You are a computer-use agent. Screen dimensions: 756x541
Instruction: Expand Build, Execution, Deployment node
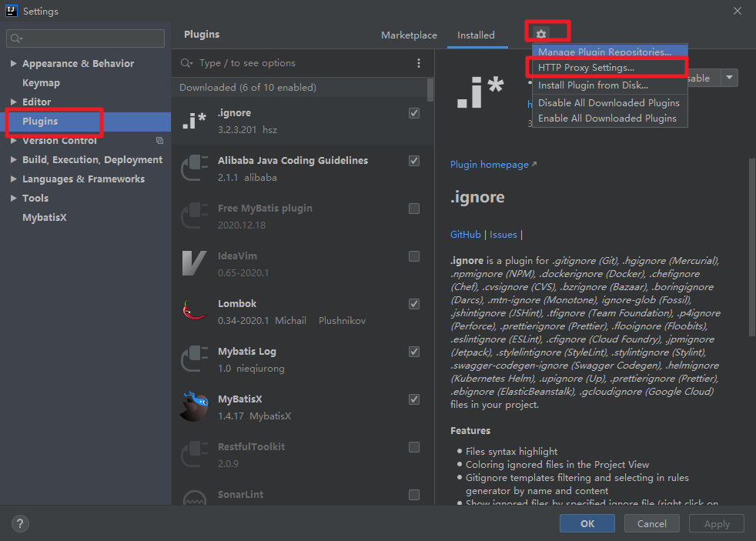(14, 159)
